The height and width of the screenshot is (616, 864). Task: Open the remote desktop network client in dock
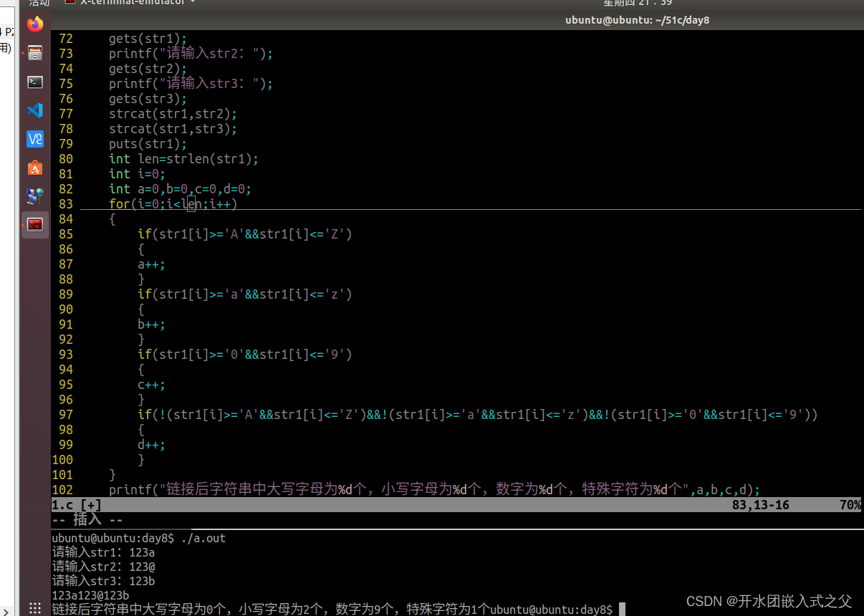(34, 196)
